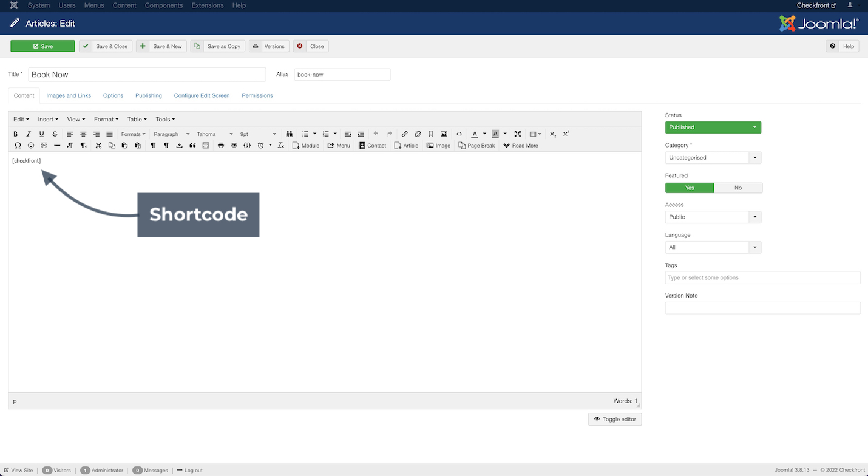Screen dimensions: 868x476
Task: Switch to the Images and Links tab
Action: [69, 95]
